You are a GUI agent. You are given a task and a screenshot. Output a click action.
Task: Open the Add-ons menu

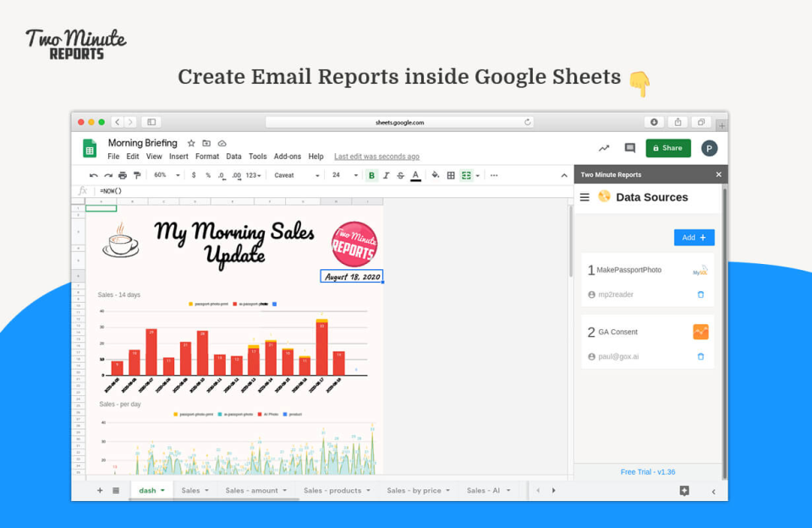coord(288,156)
